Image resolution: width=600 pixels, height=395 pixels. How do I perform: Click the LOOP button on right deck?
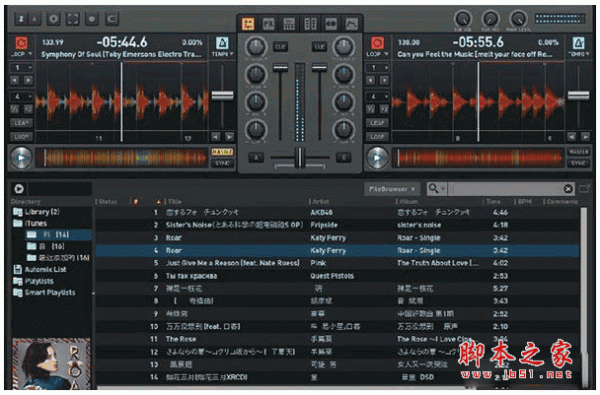pyautogui.click(x=377, y=137)
